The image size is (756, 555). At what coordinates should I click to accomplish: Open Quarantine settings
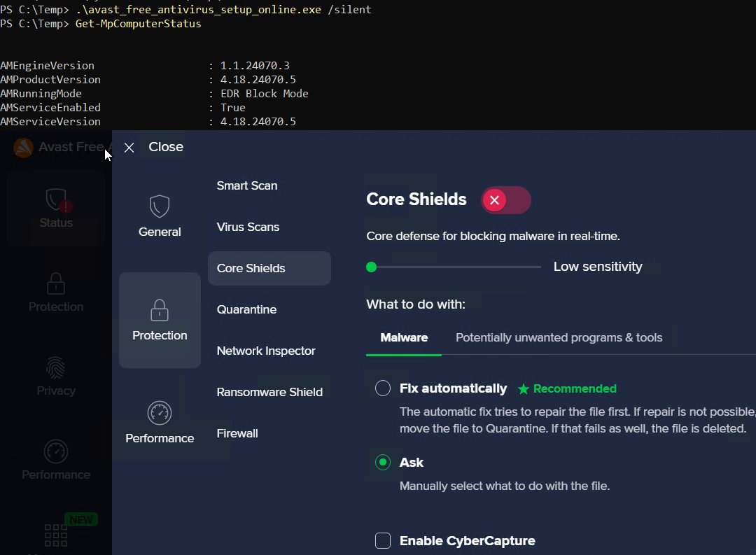click(246, 309)
